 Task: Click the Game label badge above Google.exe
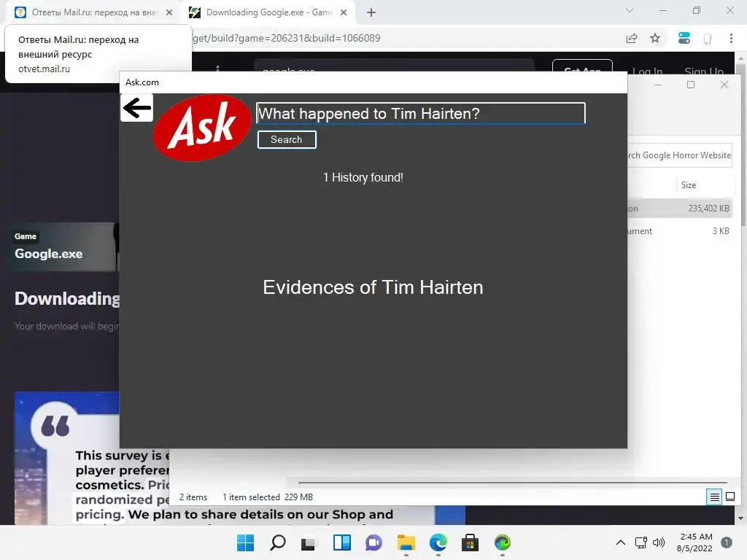coord(26,236)
